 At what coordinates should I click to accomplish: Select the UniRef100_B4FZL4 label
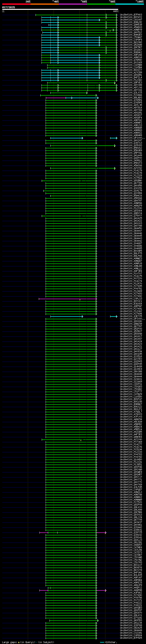tap(131, 77)
